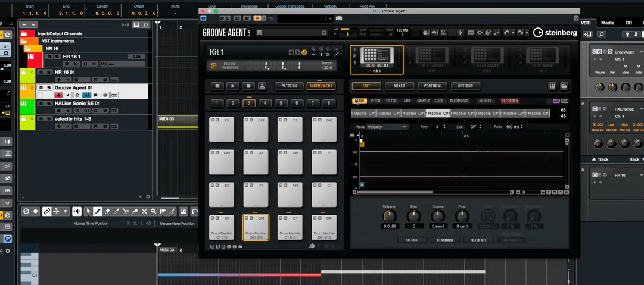Switch to the Pitch tab
Image resolution: width=644 pixels, height=285 pixels.
376,101
